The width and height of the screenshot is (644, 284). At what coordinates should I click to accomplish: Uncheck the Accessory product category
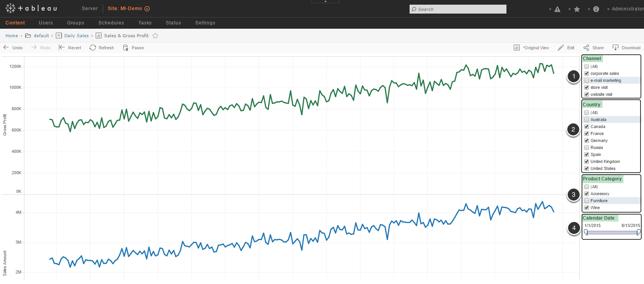coord(587,194)
